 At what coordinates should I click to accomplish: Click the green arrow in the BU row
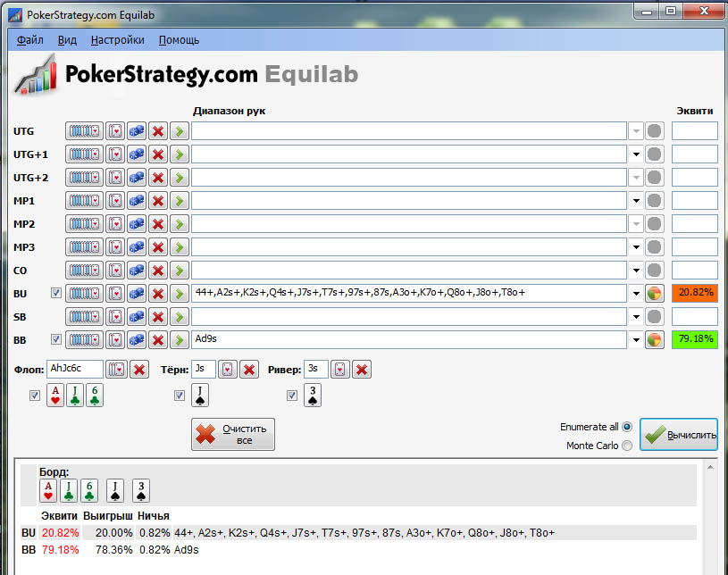click(x=180, y=294)
